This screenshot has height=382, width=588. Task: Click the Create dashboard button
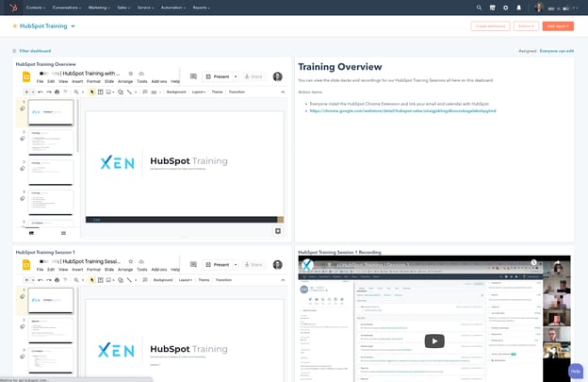(490, 25)
